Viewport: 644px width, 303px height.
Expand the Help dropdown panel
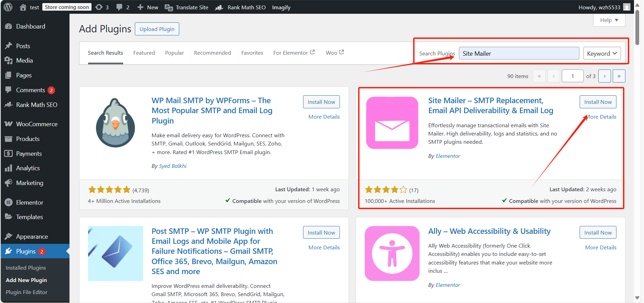click(609, 20)
